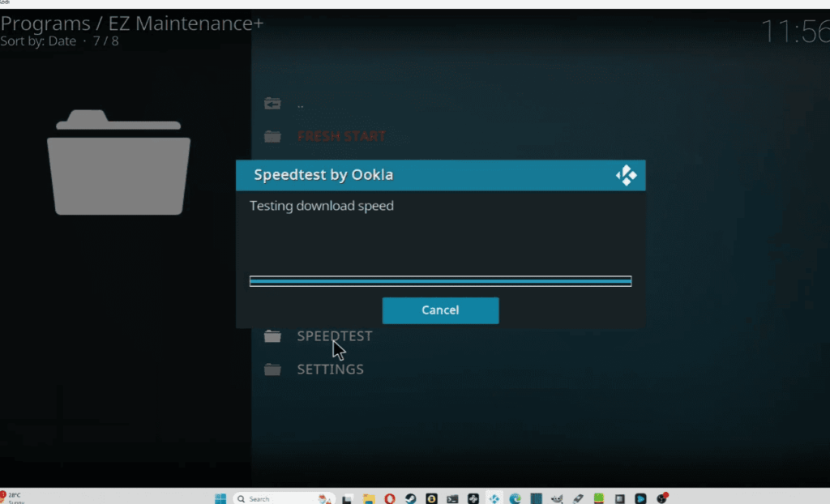
Task: Open the yellow B-coin icon in the taskbar
Action: [431, 498]
